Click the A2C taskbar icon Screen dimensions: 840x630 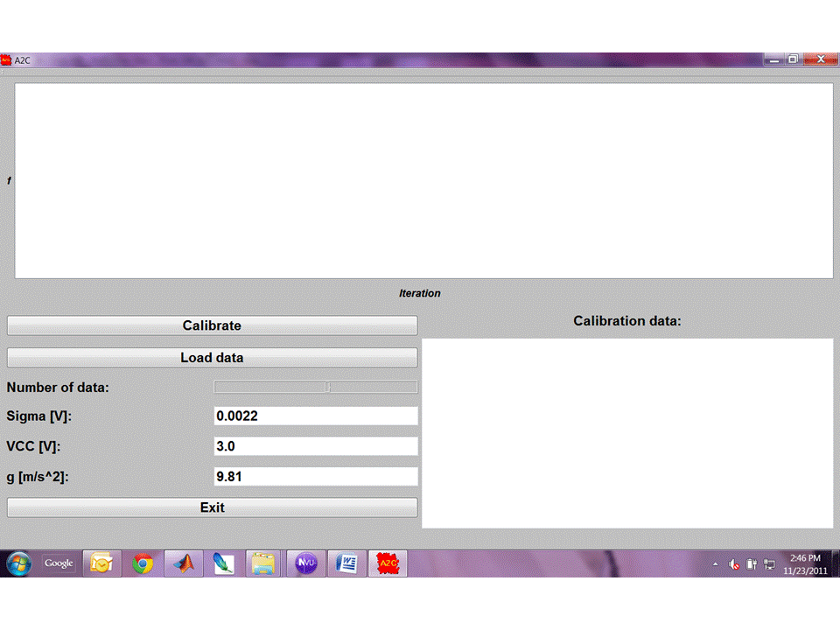(x=388, y=563)
